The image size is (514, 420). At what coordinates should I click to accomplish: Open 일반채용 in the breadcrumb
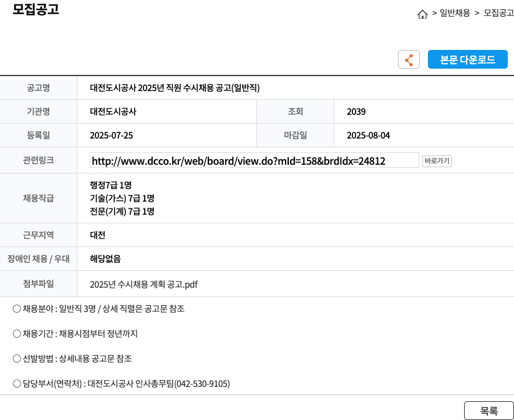455,13
